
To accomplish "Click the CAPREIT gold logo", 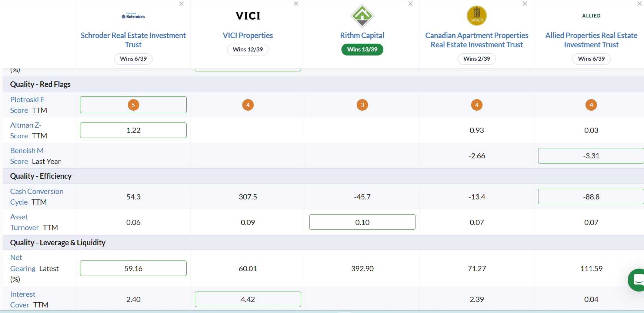I will (x=477, y=16).
